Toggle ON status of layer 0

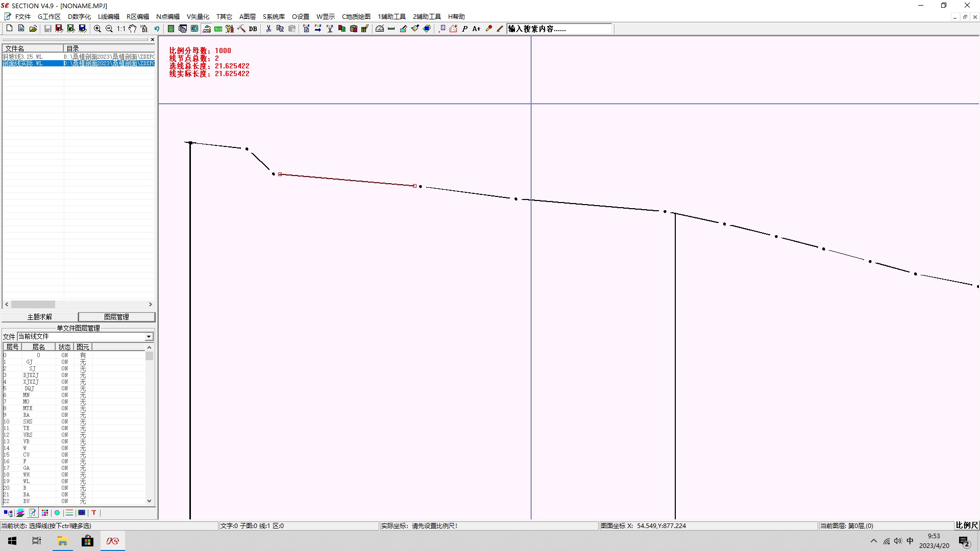tap(65, 355)
